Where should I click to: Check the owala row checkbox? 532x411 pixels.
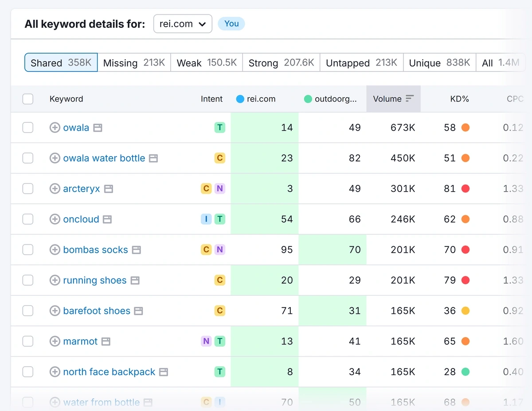click(x=28, y=128)
